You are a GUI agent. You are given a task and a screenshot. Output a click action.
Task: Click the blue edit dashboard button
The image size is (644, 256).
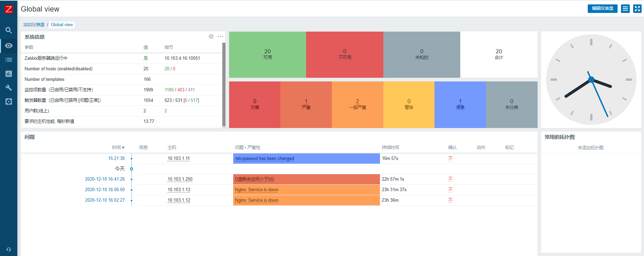[602, 8]
